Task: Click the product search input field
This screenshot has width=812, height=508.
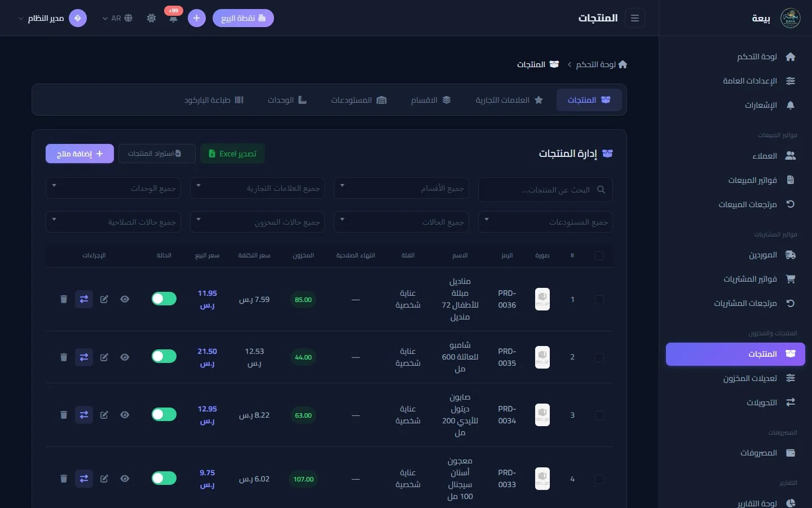Action: (545, 190)
